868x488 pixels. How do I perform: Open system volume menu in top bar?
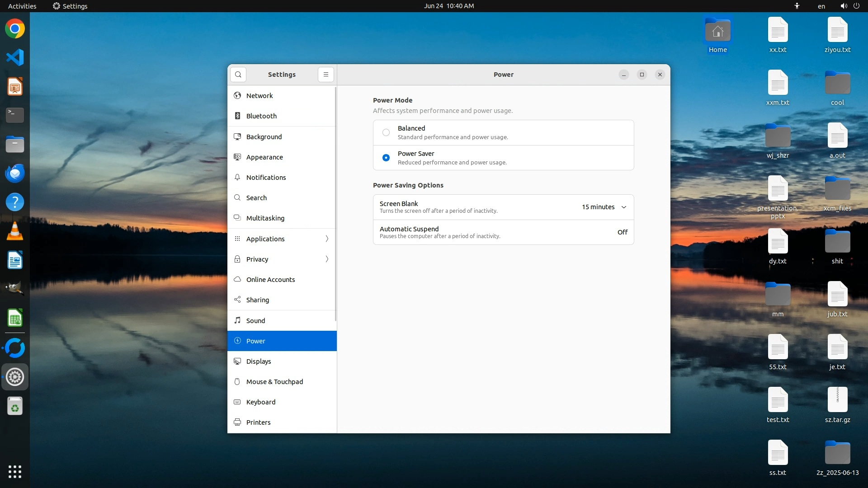pos(844,6)
